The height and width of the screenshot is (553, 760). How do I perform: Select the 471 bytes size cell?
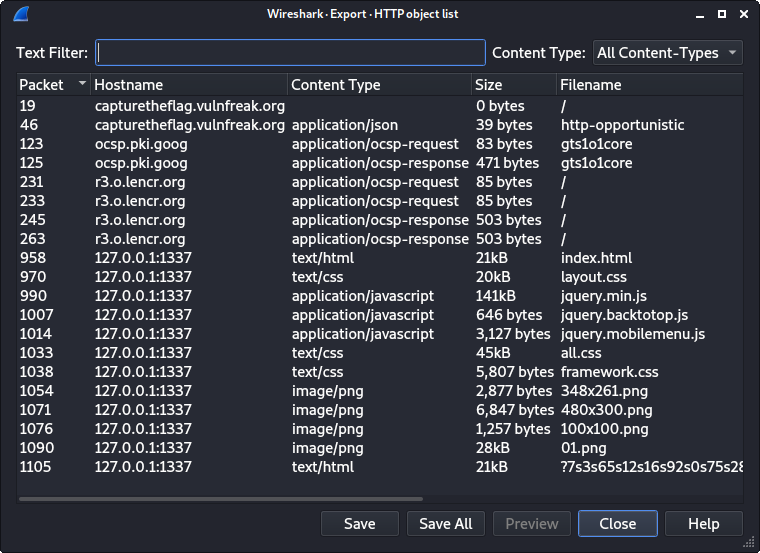[x=507, y=163]
